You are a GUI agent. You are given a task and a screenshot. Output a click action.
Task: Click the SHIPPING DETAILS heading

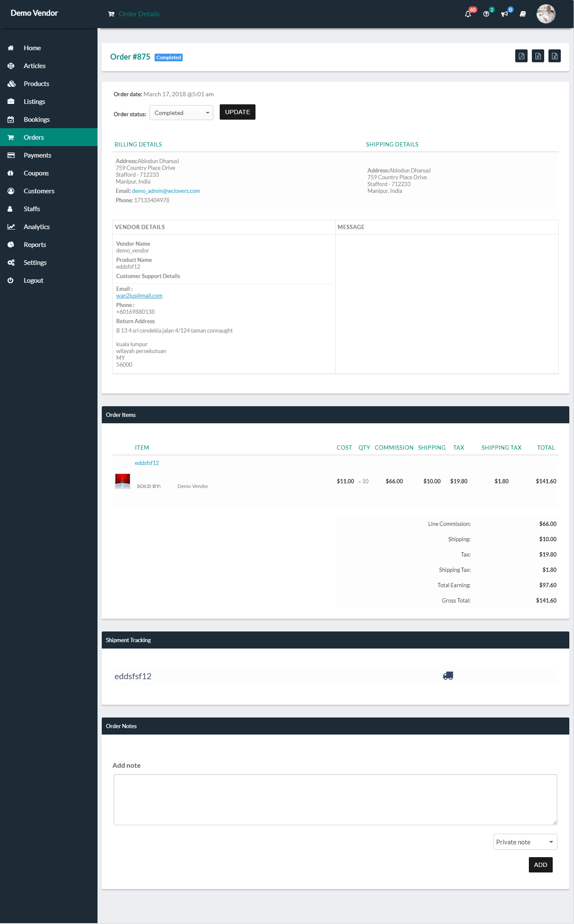click(392, 144)
